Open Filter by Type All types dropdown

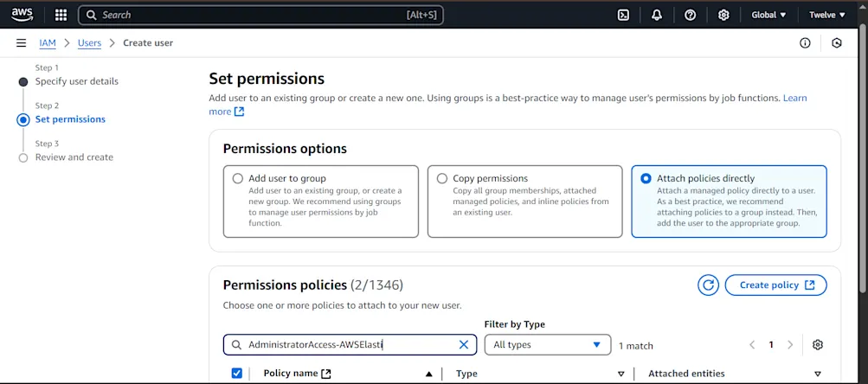pyautogui.click(x=548, y=345)
